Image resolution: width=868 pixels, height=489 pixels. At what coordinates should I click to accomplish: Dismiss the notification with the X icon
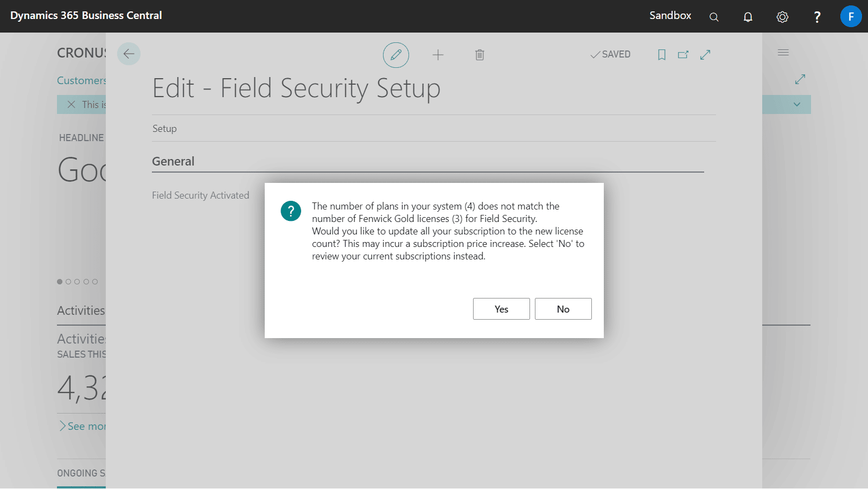click(71, 104)
